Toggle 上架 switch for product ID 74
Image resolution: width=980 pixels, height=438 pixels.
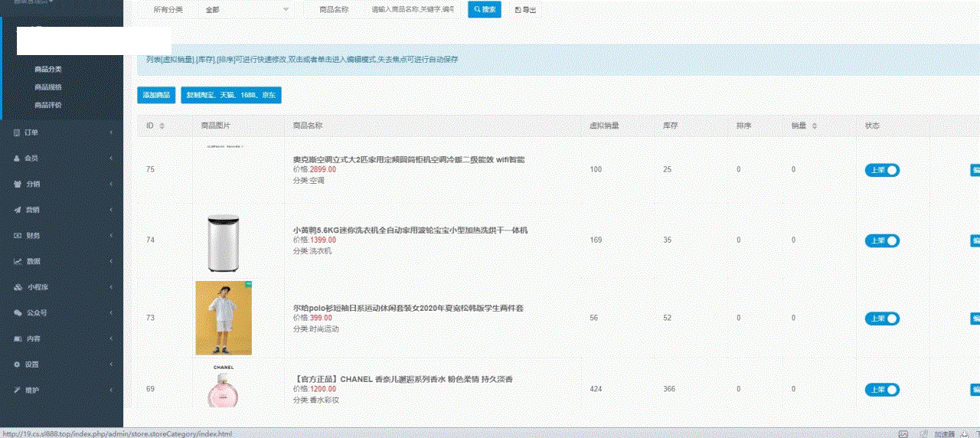(882, 241)
